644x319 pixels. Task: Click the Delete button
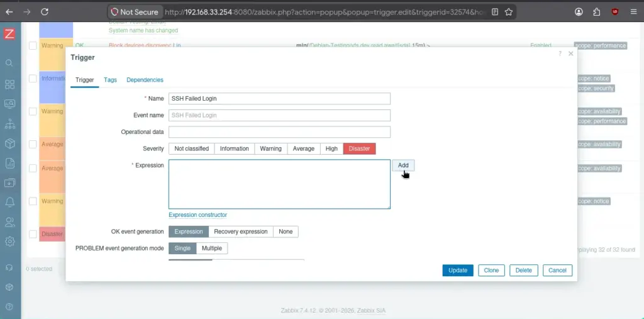[524, 270]
